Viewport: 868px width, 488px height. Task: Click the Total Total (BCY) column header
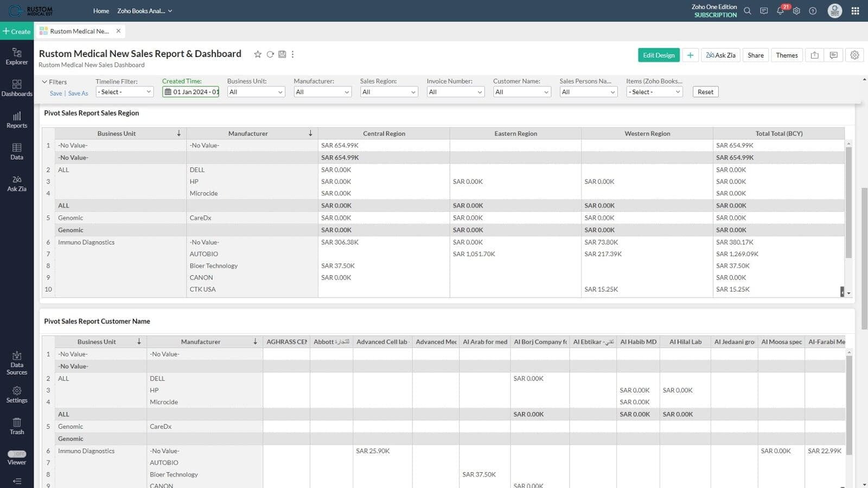pos(779,134)
